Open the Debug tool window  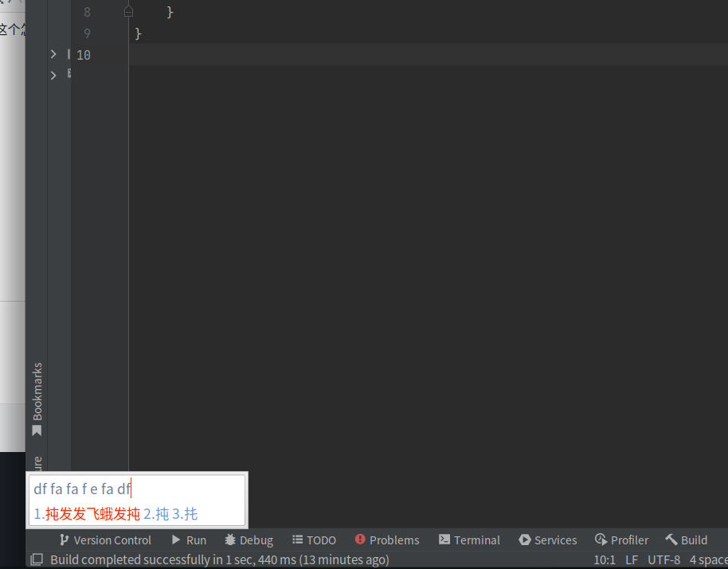tap(249, 540)
